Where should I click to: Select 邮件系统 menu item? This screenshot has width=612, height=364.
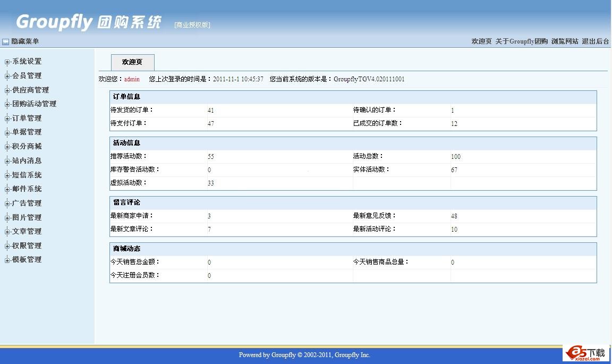click(27, 189)
